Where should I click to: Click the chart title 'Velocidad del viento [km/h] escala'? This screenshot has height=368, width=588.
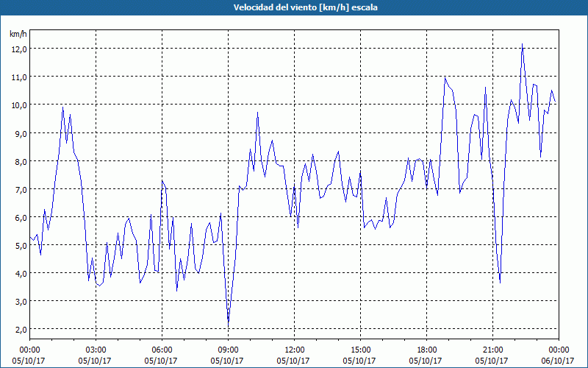click(x=305, y=7)
